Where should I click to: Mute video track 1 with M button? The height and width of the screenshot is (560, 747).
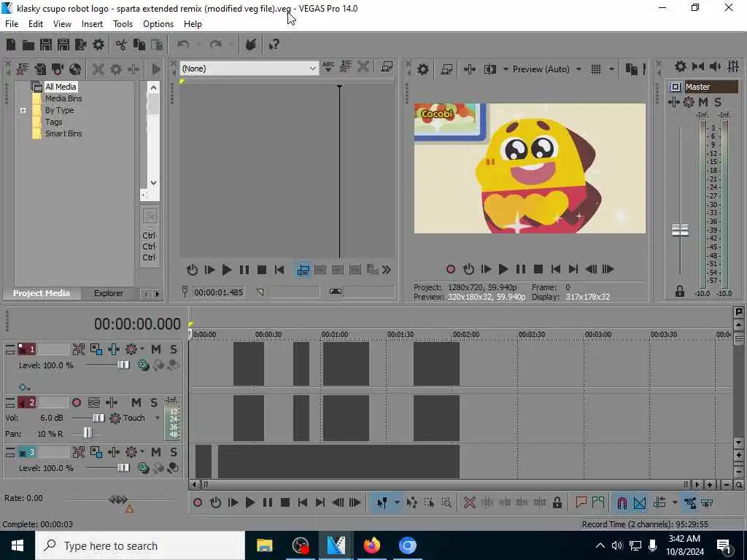[x=156, y=349]
